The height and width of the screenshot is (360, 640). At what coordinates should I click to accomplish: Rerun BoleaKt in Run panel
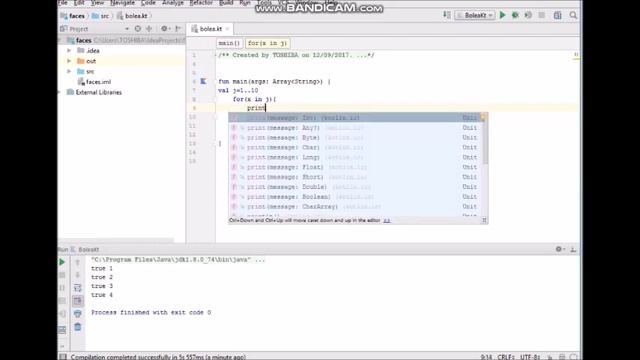(62, 262)
